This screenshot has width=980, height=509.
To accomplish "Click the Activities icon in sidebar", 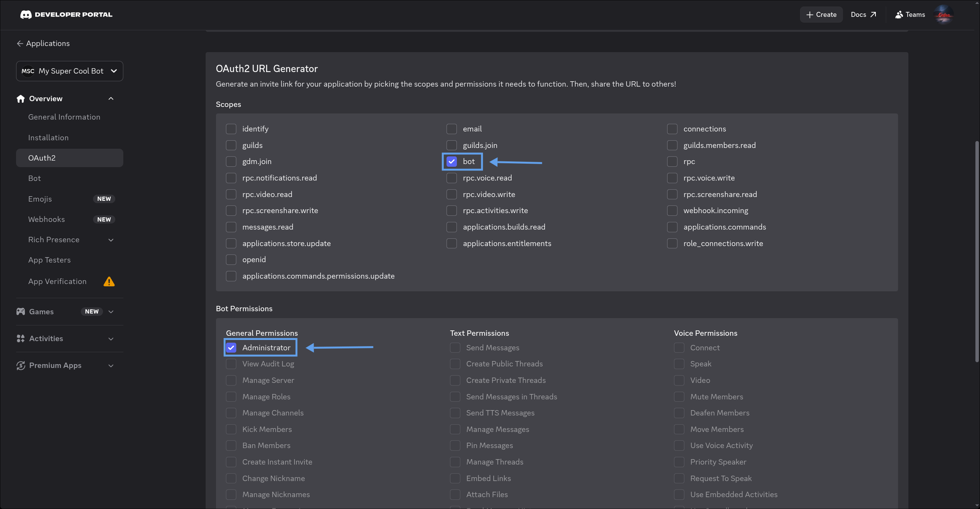I will (x=21, y=338).
